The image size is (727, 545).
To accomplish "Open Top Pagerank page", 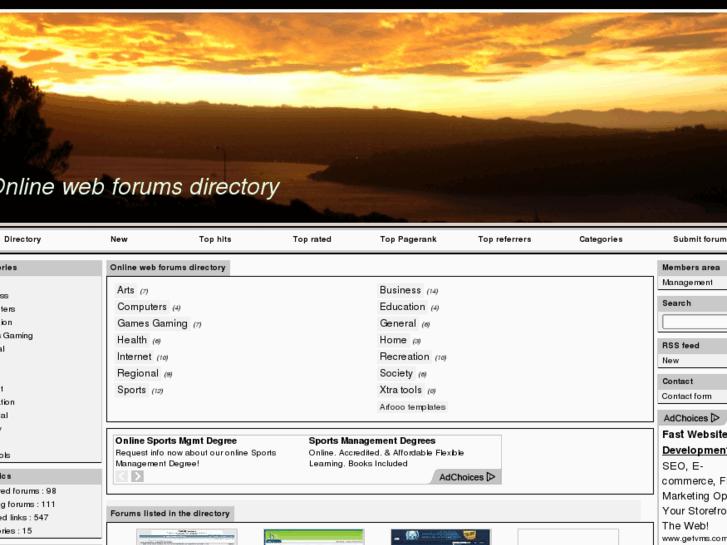I will point(408,239).
